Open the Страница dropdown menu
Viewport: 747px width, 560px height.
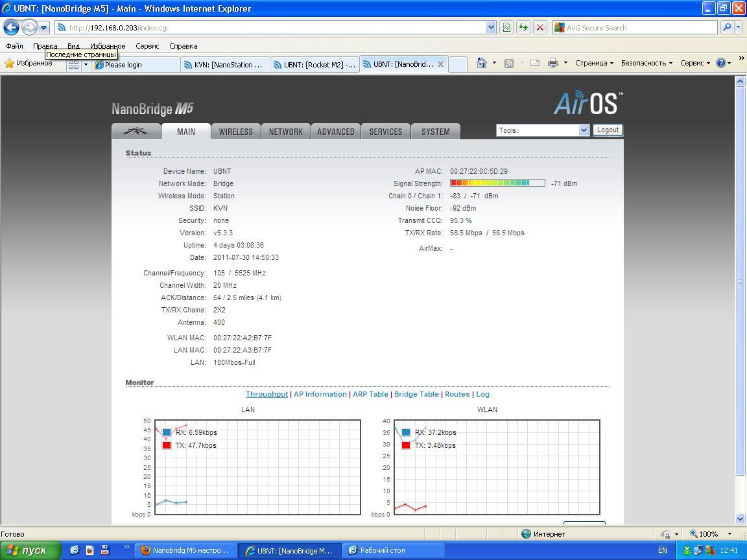click(x=593, y=63)
